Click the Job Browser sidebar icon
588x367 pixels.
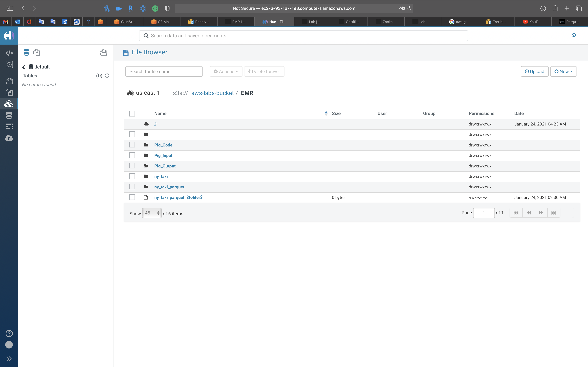tap(9, 126)
